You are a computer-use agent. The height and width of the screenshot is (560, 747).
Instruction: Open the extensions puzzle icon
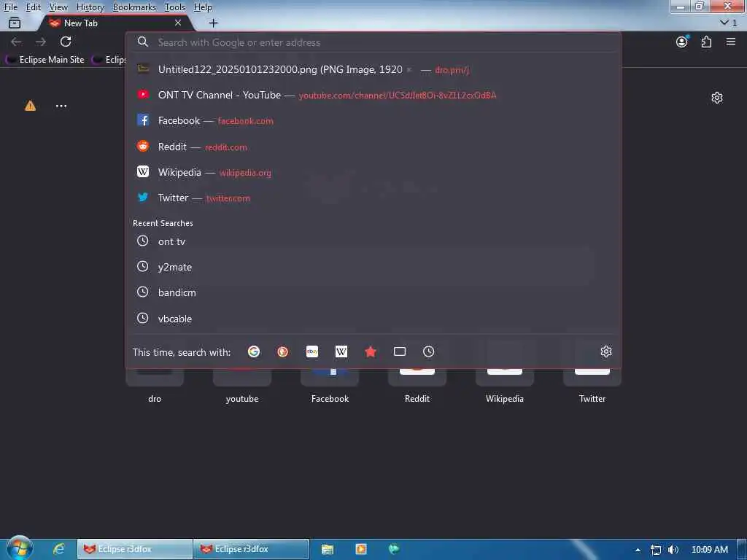706,42
